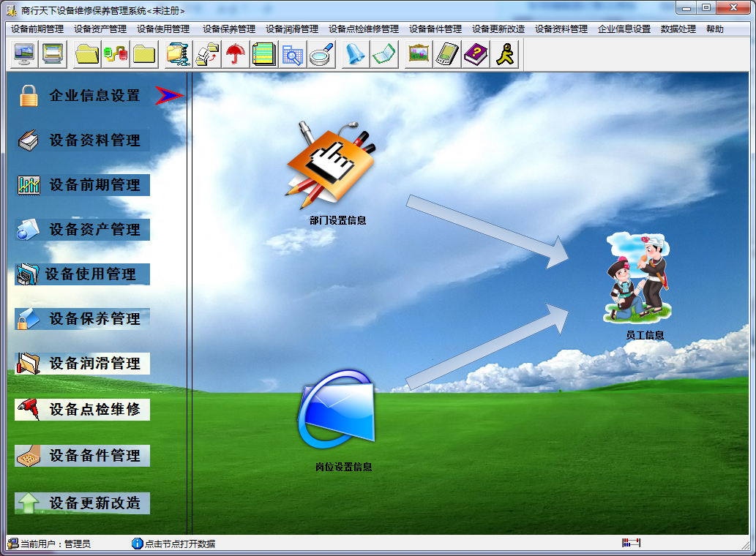Open the 设备前期管理 menu
Viewport: 756px width, 556px height.
37,29
